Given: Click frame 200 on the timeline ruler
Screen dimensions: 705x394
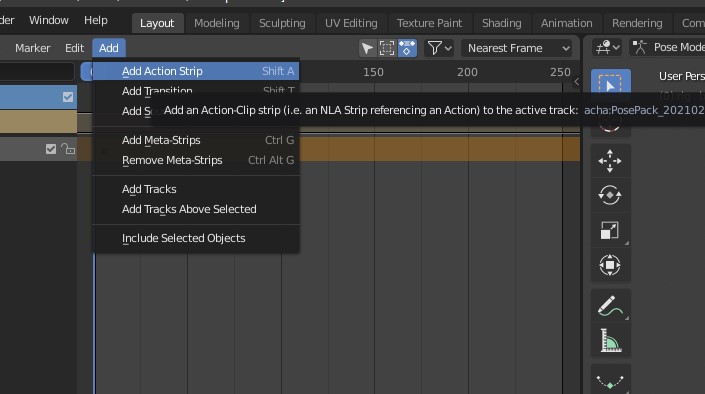Looking at the screenshot, I should [467, 72].
